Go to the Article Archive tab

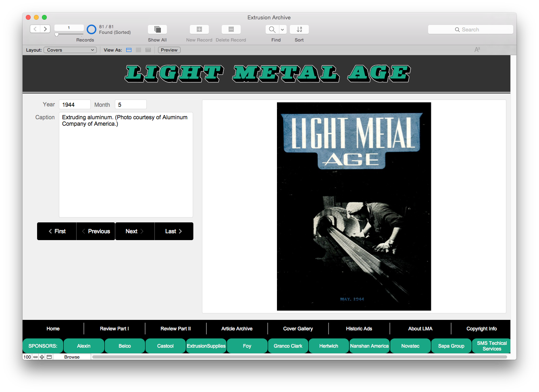(237, 329)
